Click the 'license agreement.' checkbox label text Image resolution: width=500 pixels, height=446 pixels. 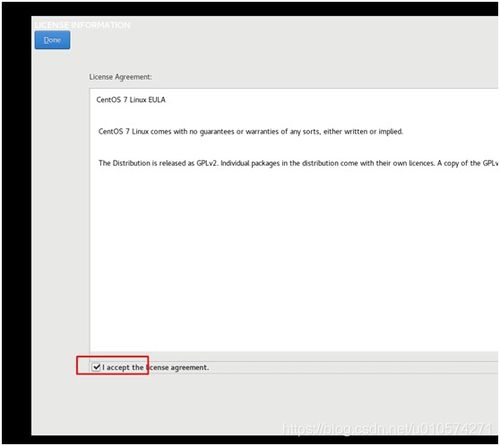(178, 367)
